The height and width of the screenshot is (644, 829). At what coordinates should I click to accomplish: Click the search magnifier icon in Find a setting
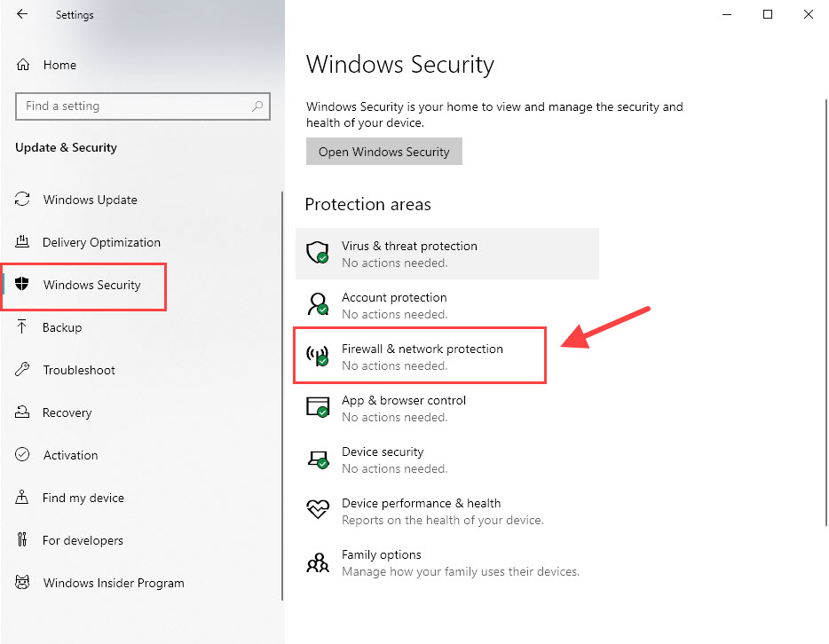257,106
